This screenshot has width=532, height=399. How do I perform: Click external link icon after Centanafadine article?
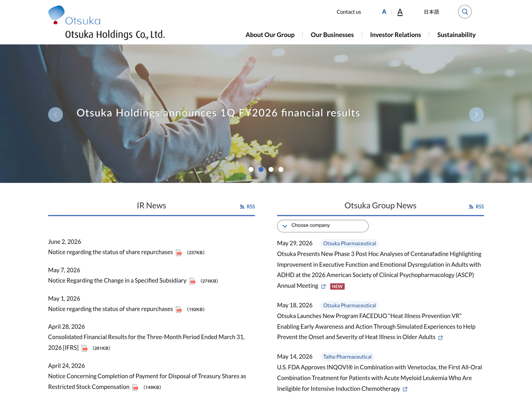(323, 287)
